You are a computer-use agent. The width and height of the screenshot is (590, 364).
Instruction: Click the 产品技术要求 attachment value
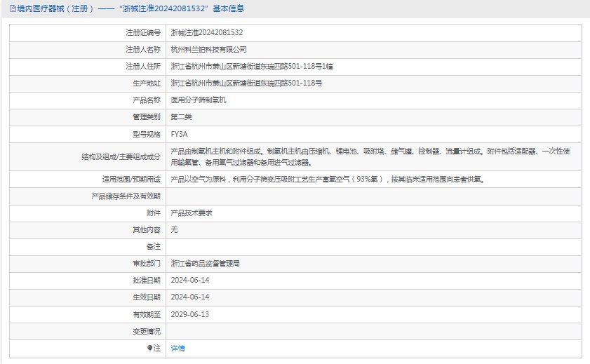192,213
